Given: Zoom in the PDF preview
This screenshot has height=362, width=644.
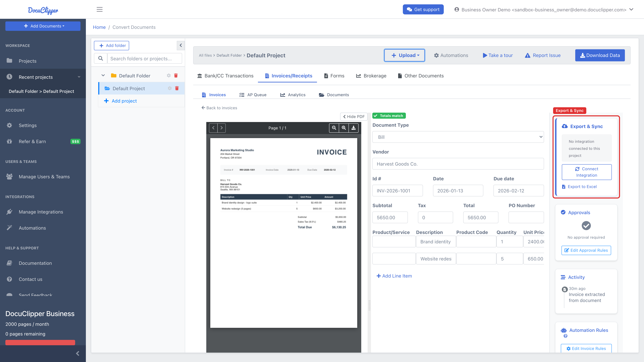Looking at the screenshot, I should (x=344, y=128).
